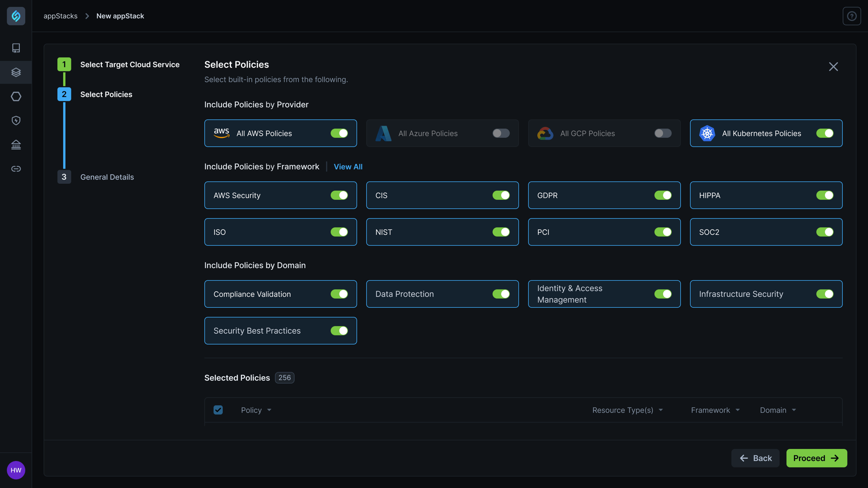
Task: Click appStacks breadcrumb link
Action: tap(60, 16)
